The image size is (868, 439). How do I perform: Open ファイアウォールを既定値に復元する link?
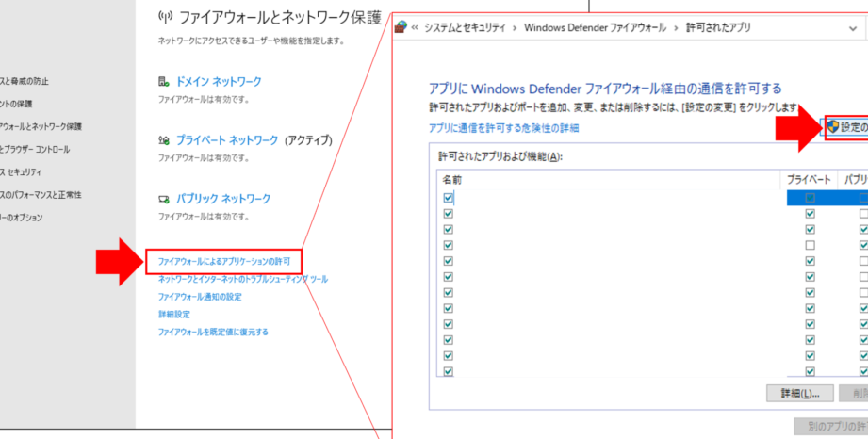213,332
